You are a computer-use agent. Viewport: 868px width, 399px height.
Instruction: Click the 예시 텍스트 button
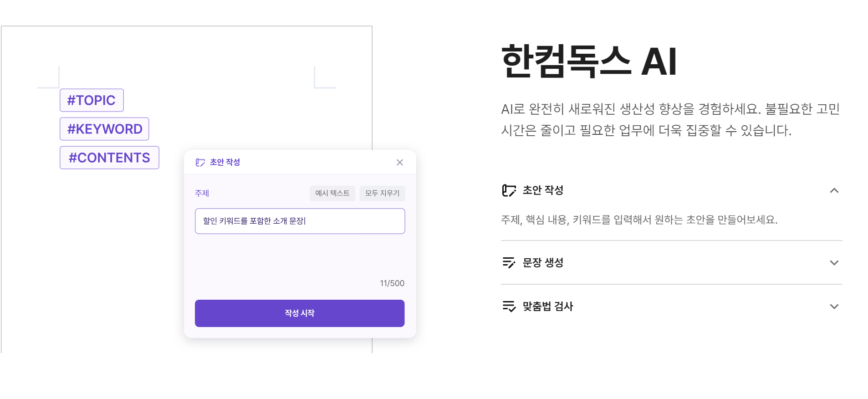332,193
